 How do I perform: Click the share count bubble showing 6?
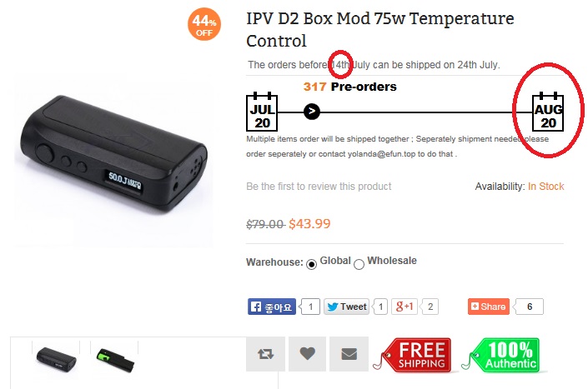click(x=529, y=307)
